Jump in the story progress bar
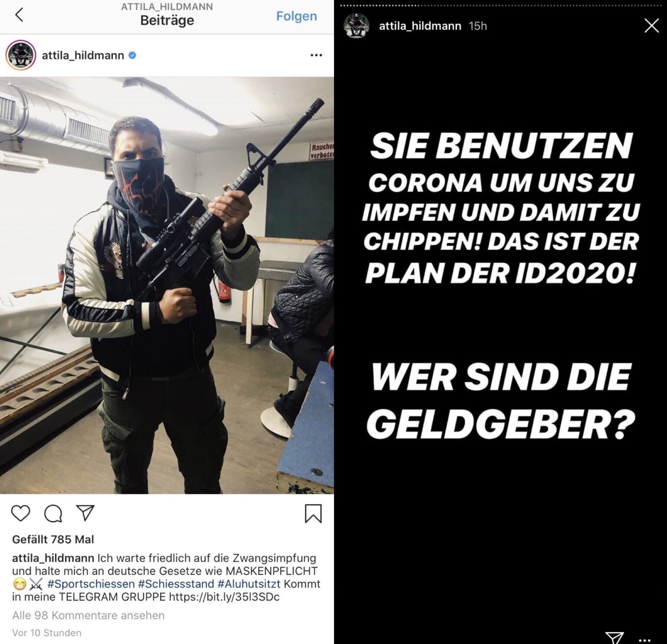This screenshot has height=644, width=667. pyautogui.click(x=501, y=6)
